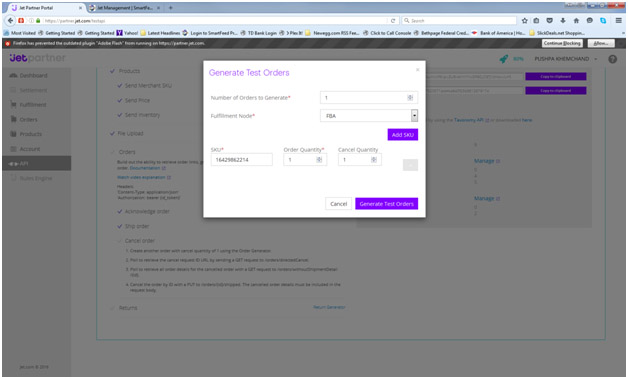The height and width of the screenshot is (379, 628).
Task: Go to Firefox home page icon
Action: point(576,20)
